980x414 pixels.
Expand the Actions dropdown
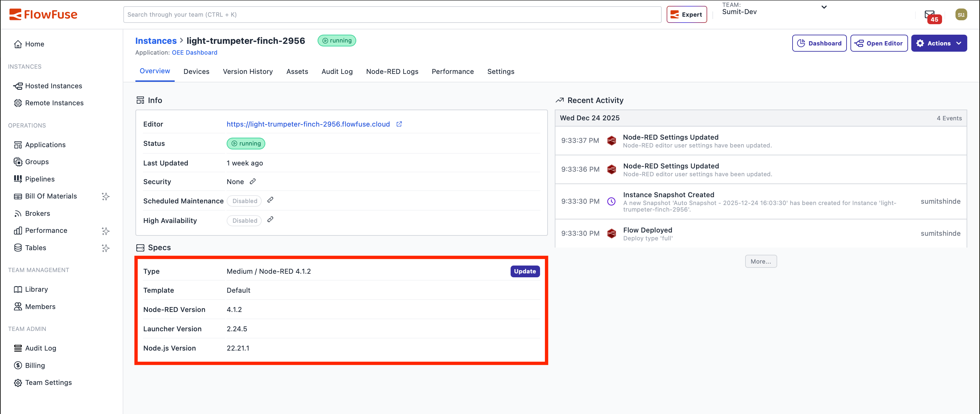(939, 43)
